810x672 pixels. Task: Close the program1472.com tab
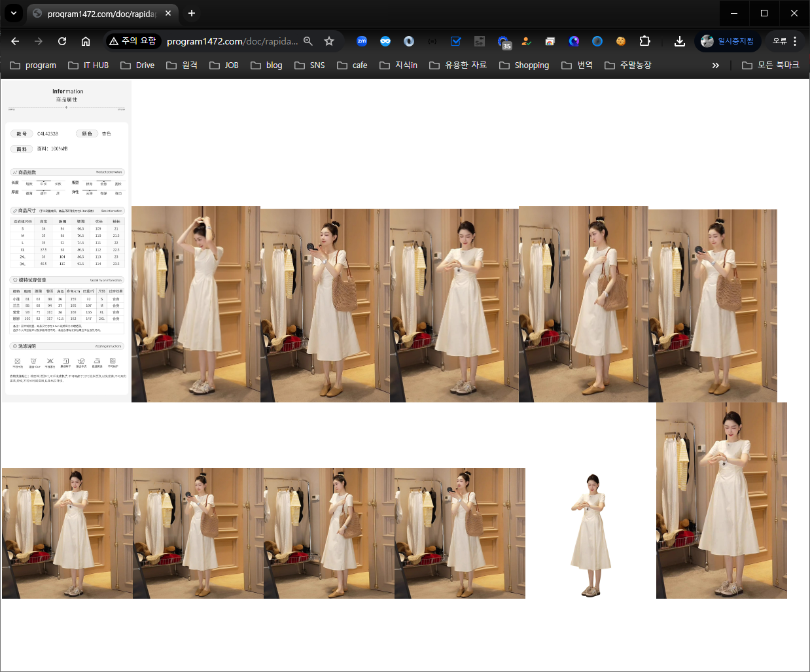pos(168,13)
